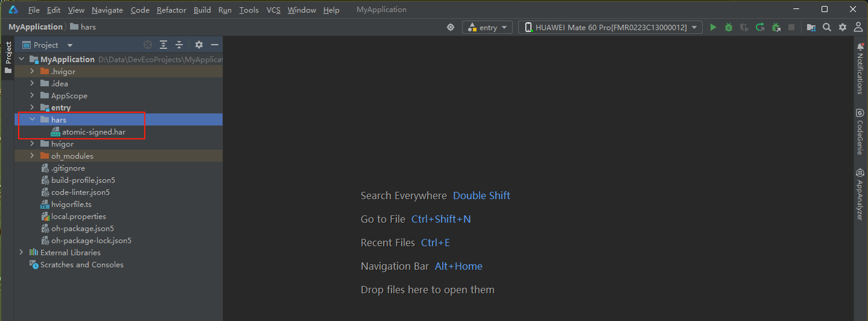Open Search Everywhere magnifier in toolbar
This screenshot has width=868, height=321.
(827, 27)
